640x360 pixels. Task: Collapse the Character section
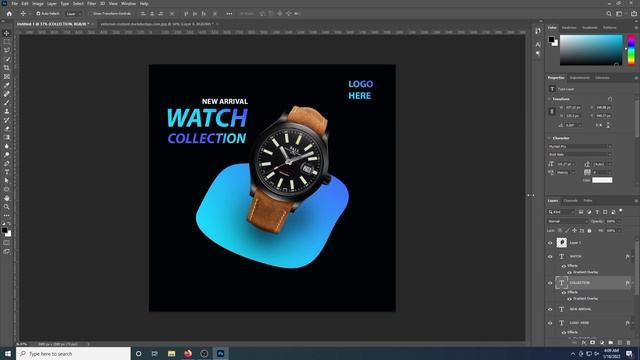(x=549, y=138)
